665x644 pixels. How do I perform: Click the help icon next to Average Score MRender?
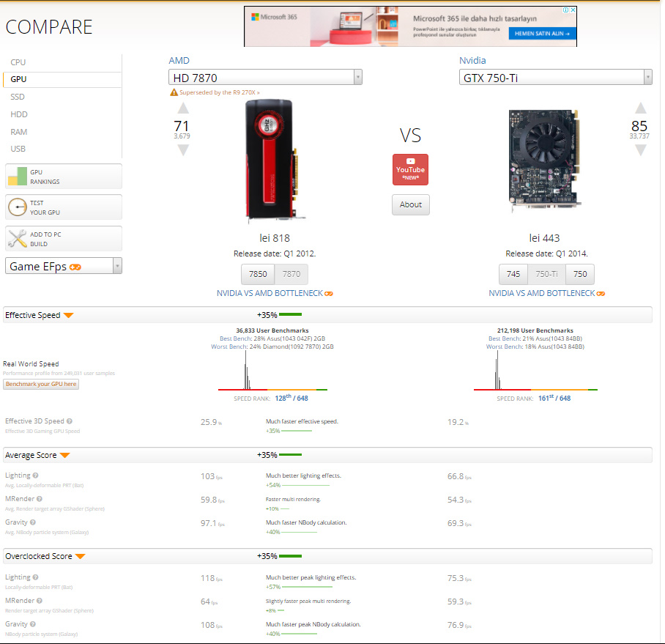point(40,499)
